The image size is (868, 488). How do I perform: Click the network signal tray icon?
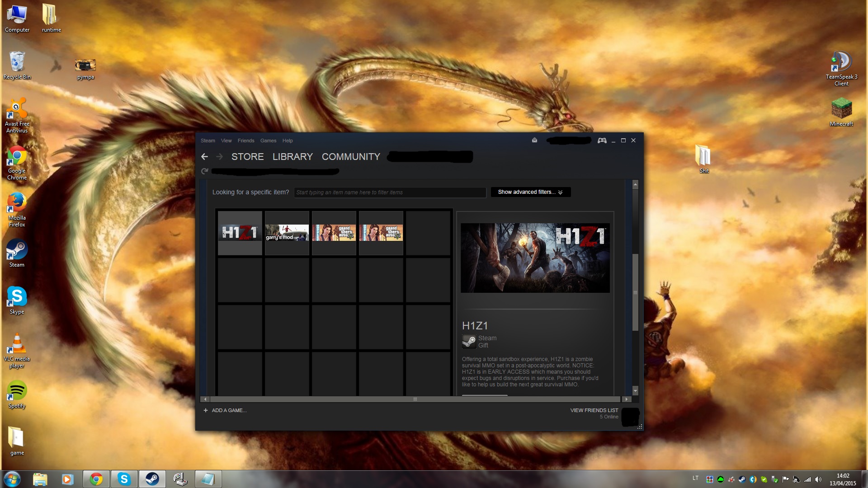pyautogui.click(x=807, y=479)
